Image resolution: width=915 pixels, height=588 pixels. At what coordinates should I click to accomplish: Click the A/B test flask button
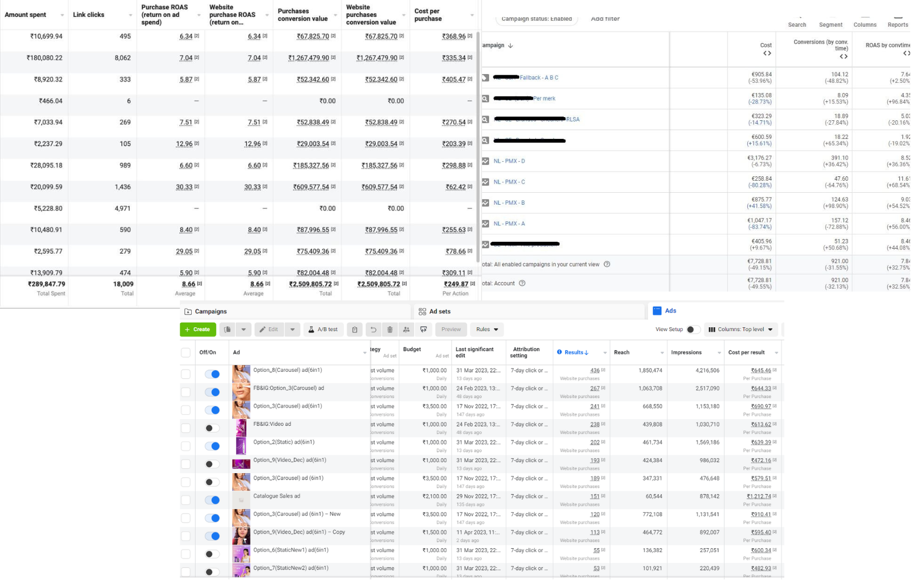[x=323, y=329]
